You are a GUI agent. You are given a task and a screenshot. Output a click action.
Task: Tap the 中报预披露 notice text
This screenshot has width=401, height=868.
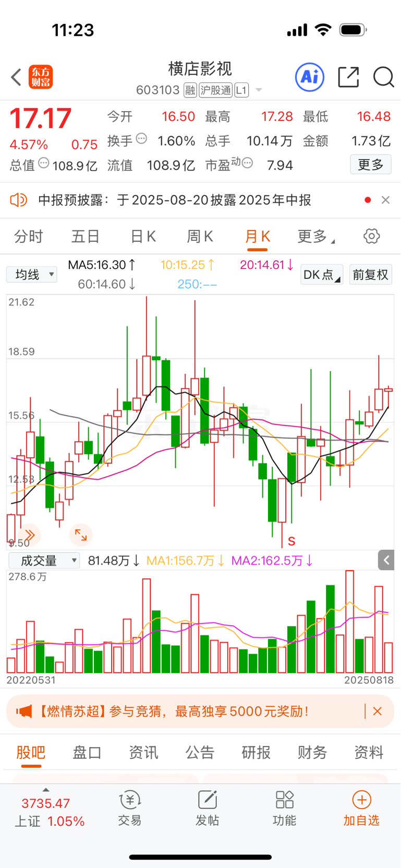[x=175, y=200]
